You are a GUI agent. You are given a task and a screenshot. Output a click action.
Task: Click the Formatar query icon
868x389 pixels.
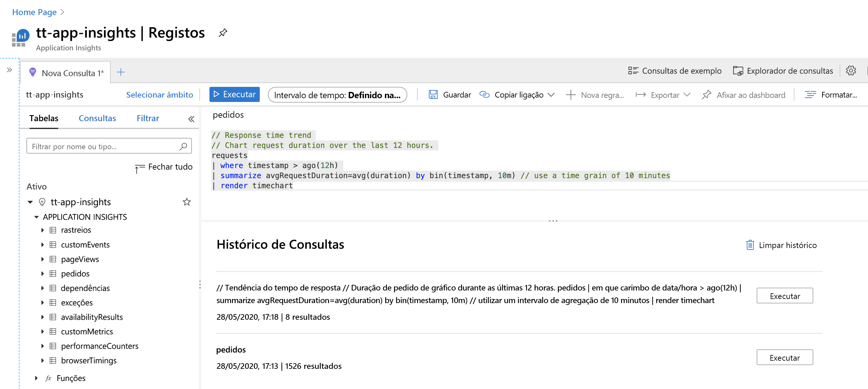pos(810,95)
